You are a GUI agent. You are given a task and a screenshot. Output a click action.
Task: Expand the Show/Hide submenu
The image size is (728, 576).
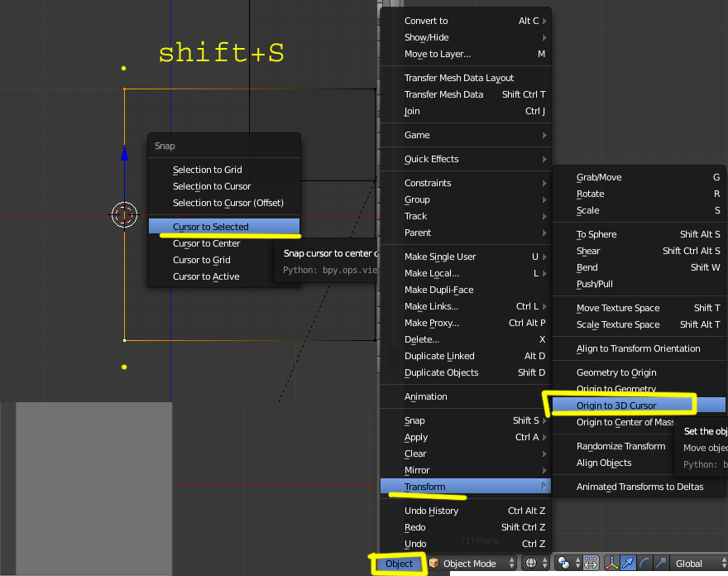click(466, 37)
